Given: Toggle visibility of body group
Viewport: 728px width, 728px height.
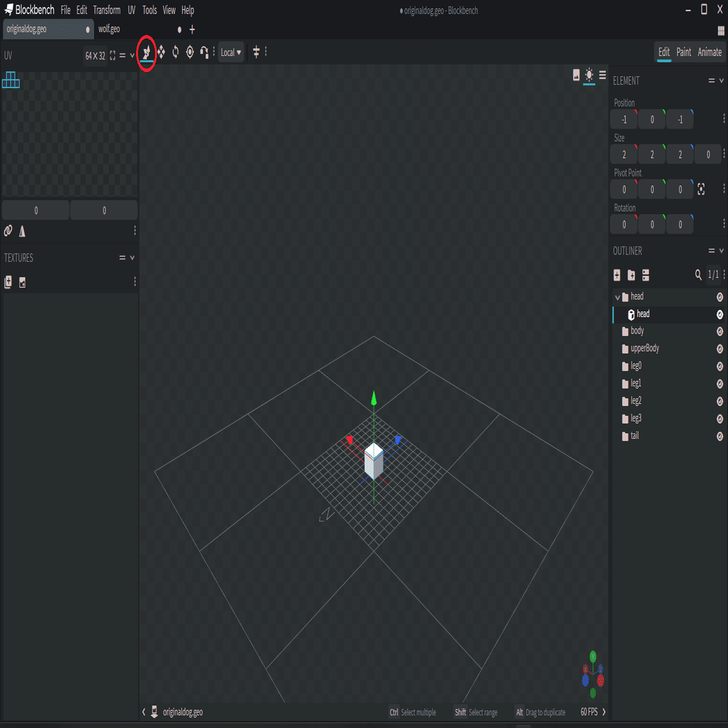Looking at the screenshot, I should point(720,332).
